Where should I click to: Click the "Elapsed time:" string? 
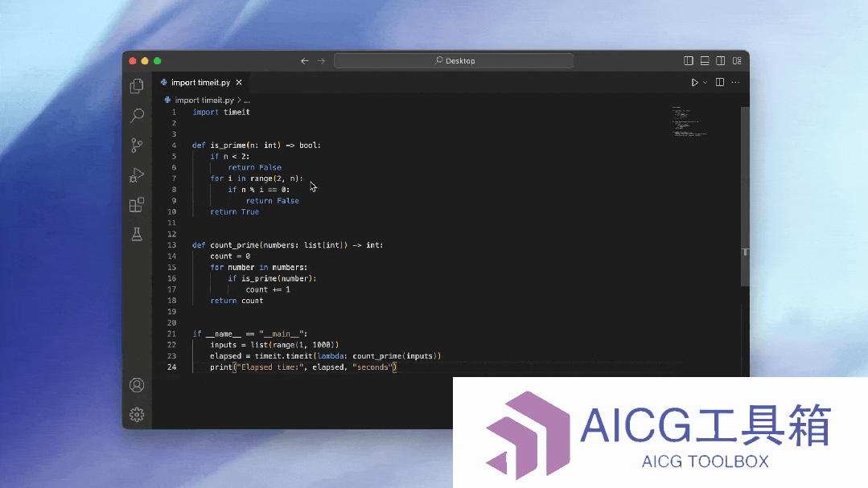[x=269, y=367]
